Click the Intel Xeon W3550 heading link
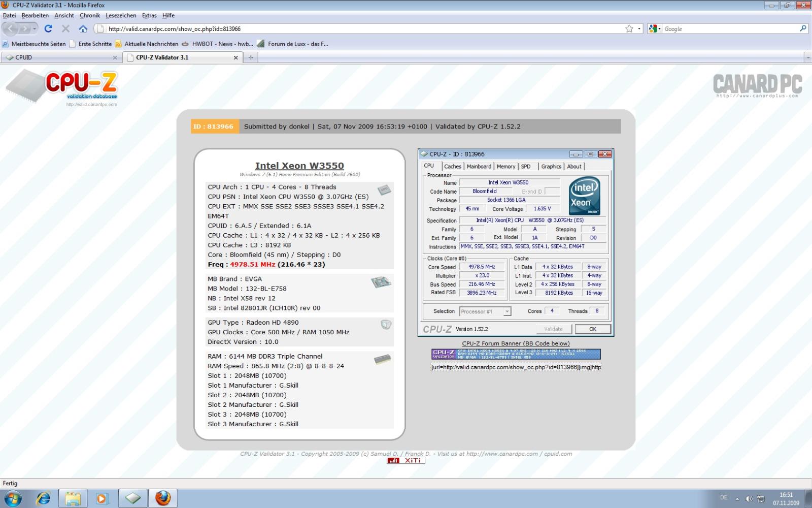 (299, 166)
